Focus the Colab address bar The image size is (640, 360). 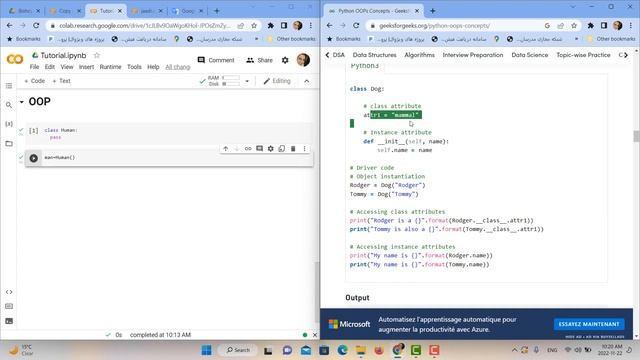tap(144, 25)
